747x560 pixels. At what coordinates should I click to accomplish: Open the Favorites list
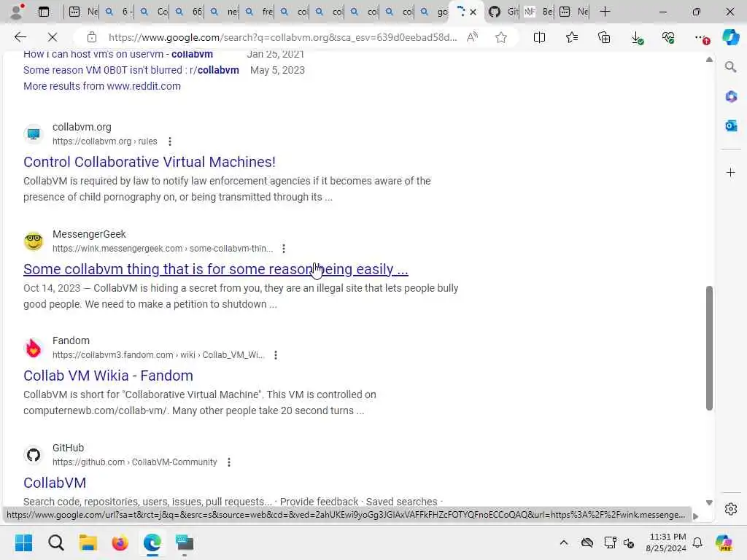(x=572, y=37)
